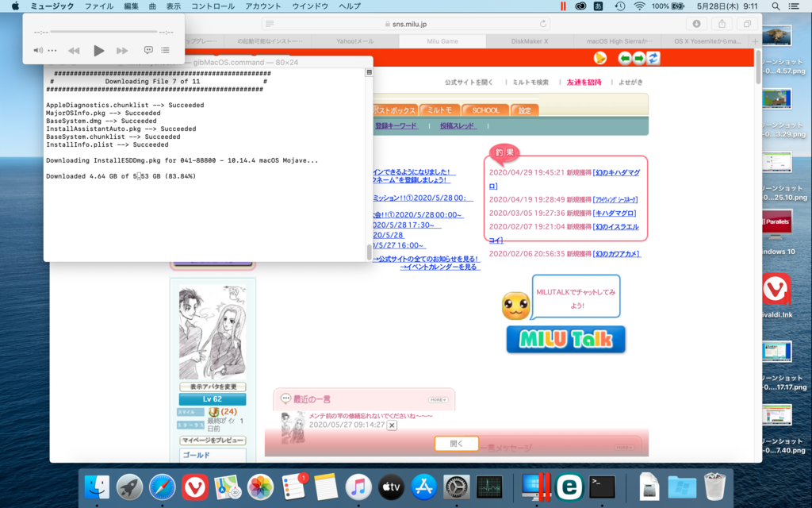812x508 pixels.
Task: Open the Safari new tab plus button
Action: [755, 40]
